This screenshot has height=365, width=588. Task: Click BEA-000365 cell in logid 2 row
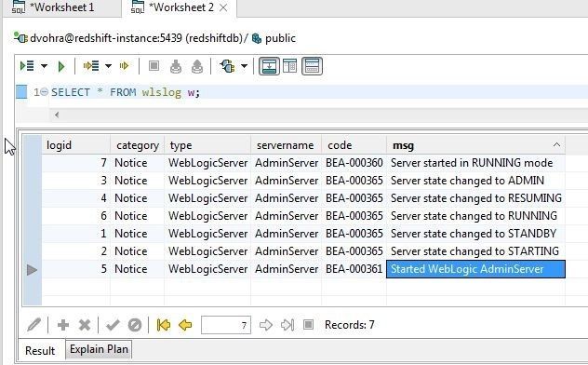(354, 251)
